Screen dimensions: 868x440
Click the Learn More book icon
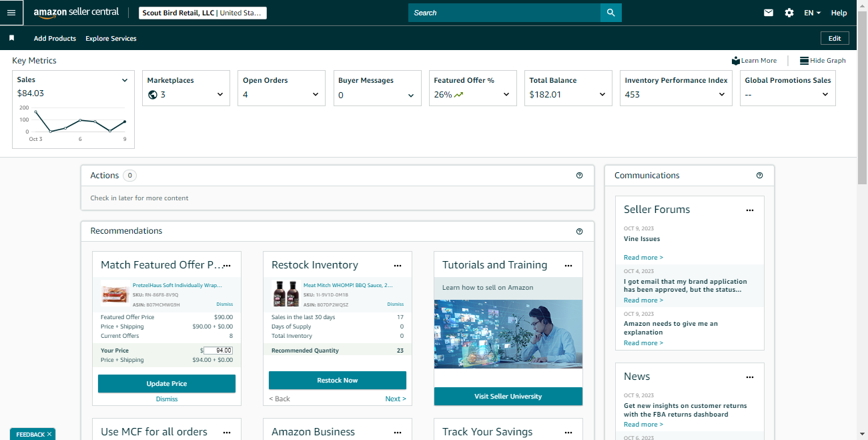736,60
